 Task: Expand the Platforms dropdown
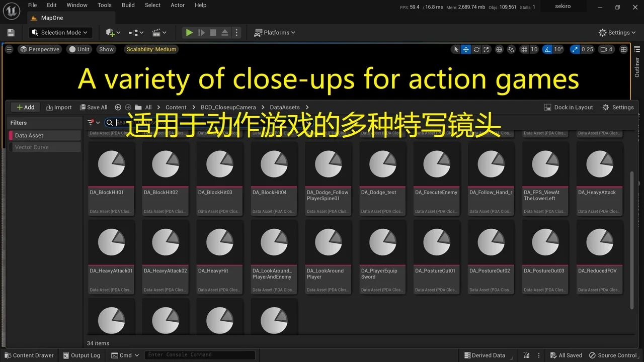275,33
